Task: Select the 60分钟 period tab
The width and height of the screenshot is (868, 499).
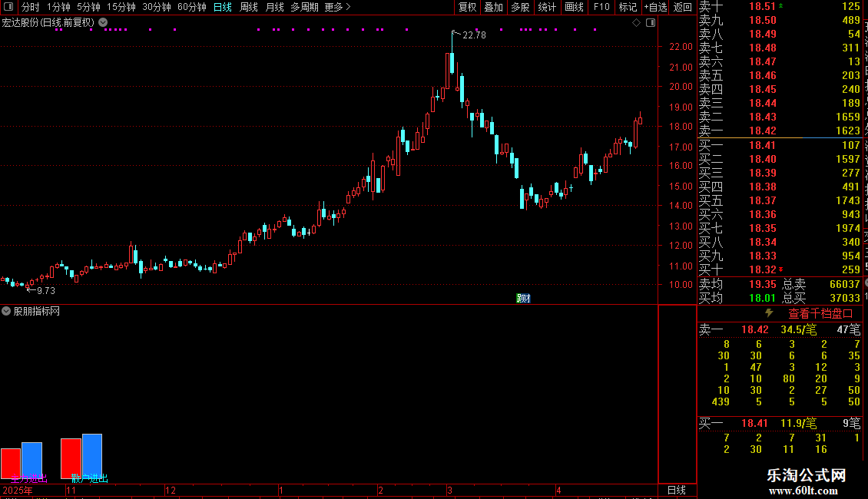Action: [192, 7]
